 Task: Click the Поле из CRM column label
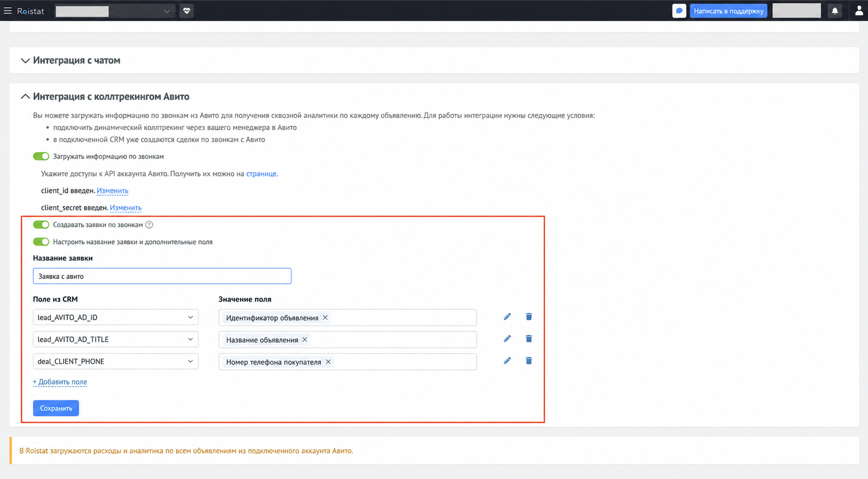[x=56, y=299]
